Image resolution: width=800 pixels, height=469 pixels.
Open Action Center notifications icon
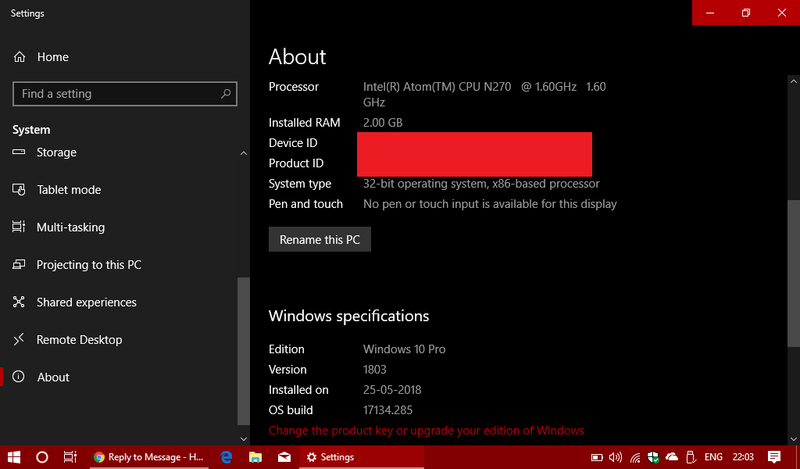coord(774,457)
